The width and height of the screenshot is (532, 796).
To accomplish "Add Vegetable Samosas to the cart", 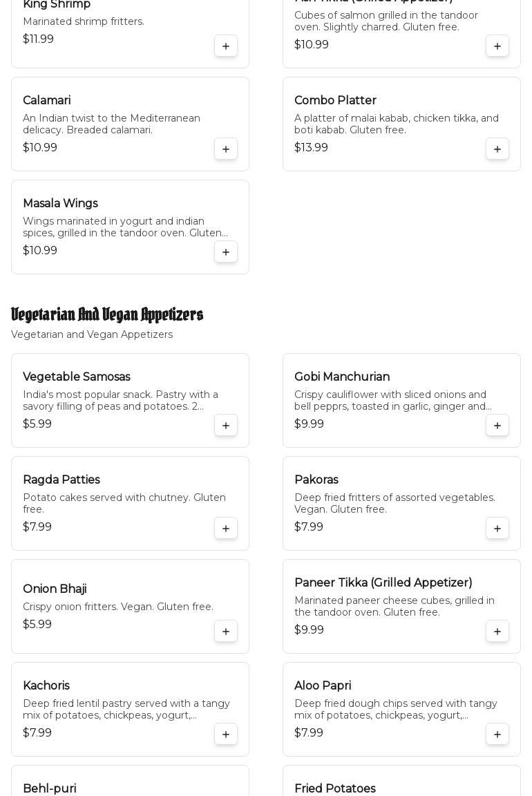I will click(226, 426).
